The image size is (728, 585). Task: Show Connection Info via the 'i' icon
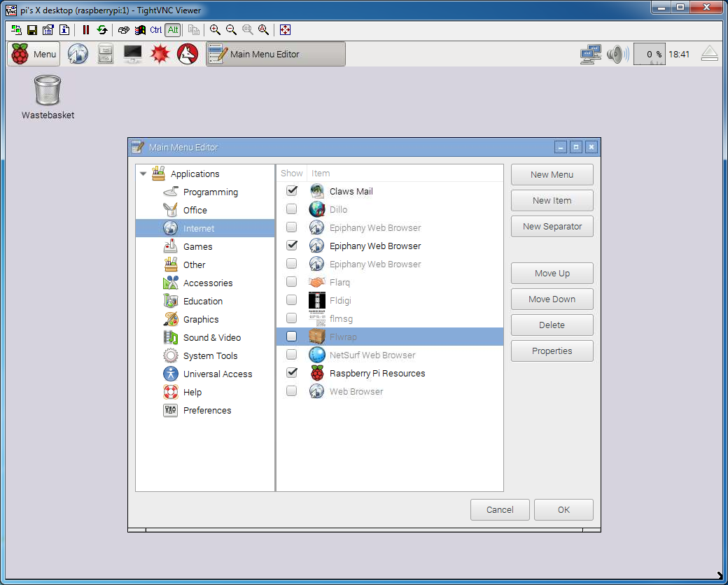click(64, 30)
